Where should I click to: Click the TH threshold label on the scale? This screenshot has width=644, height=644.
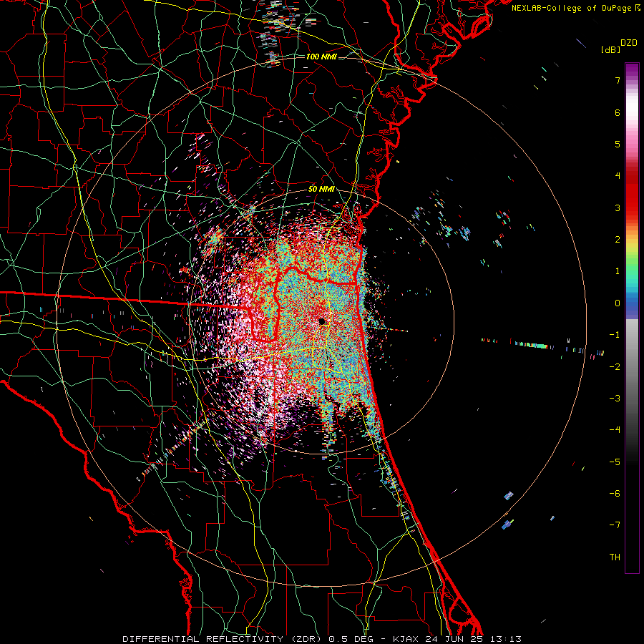pos(615,557)
